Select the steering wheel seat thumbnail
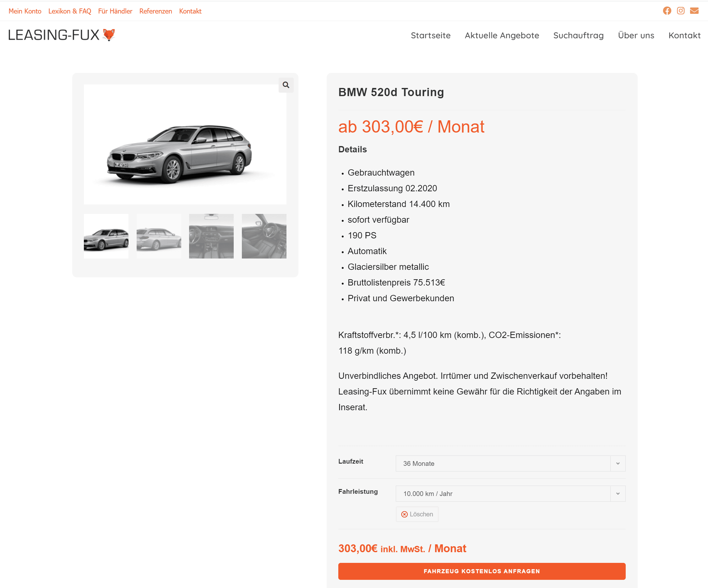The image size is (708, 588). (x=264, y=236)
